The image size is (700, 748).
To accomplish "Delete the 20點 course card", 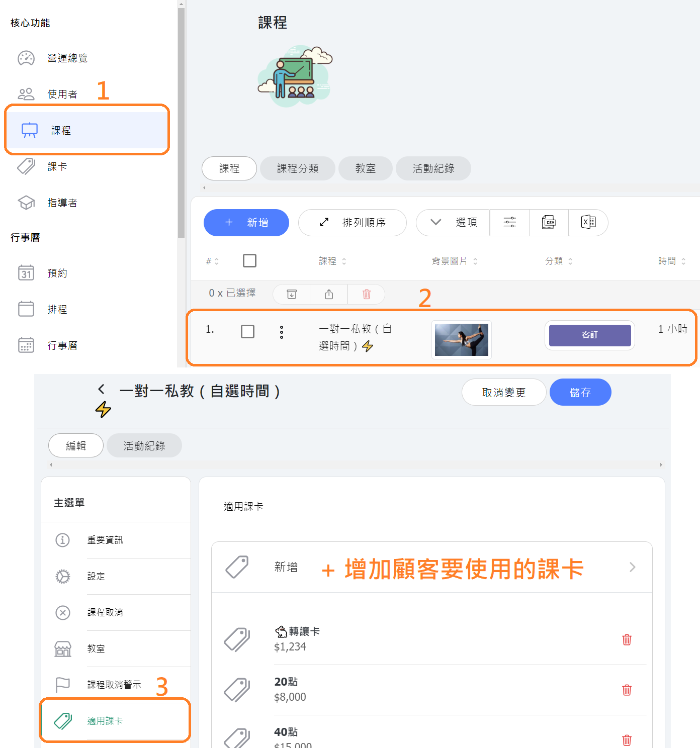I will [627, 690].
